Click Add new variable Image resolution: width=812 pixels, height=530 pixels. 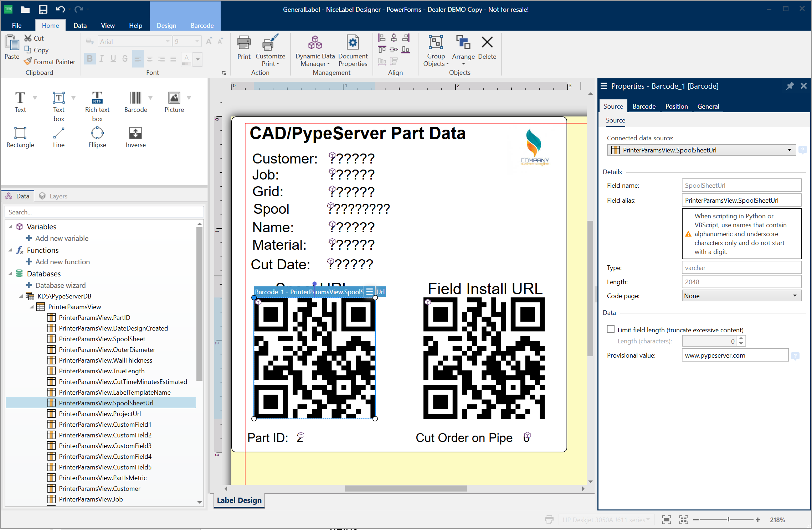[x=61, y=238]
